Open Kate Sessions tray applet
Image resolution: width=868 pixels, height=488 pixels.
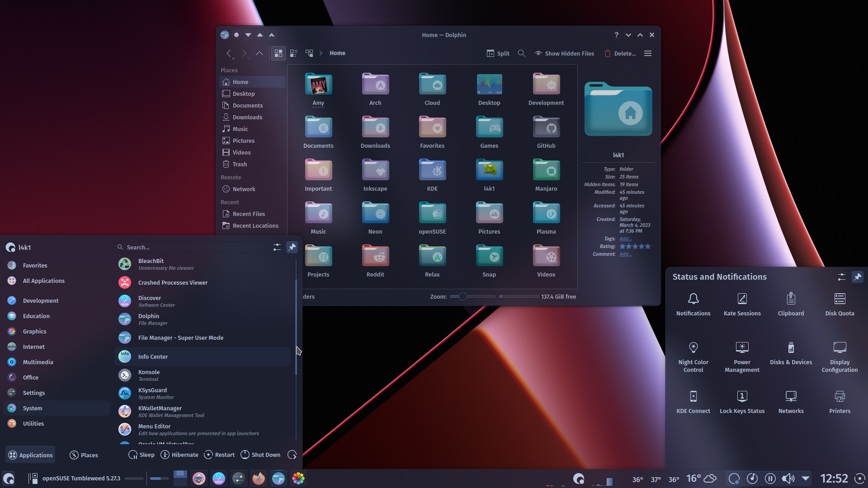742,304
